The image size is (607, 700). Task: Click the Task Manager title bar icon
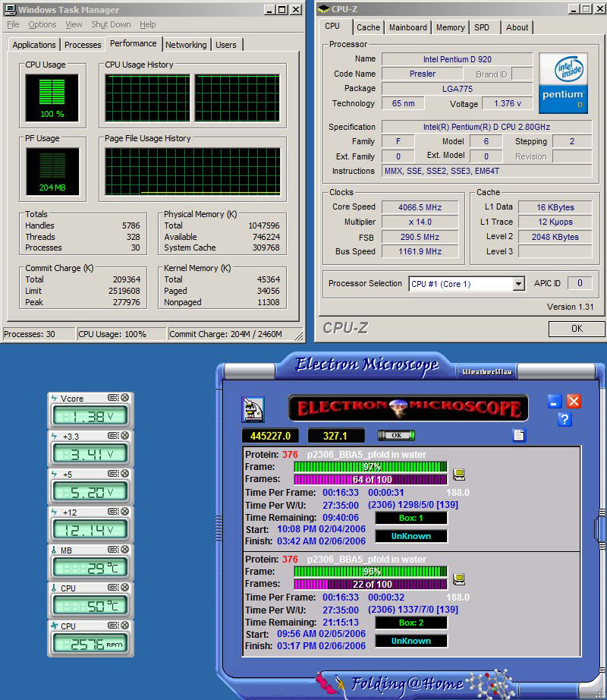click(11, 9)
